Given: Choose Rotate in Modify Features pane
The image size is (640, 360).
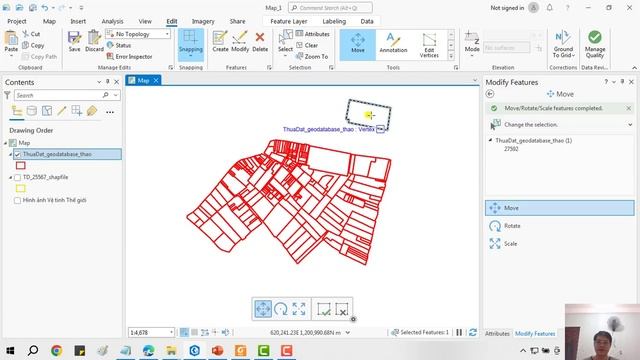Looking at the screenshot, I should [x=560, y=226].
